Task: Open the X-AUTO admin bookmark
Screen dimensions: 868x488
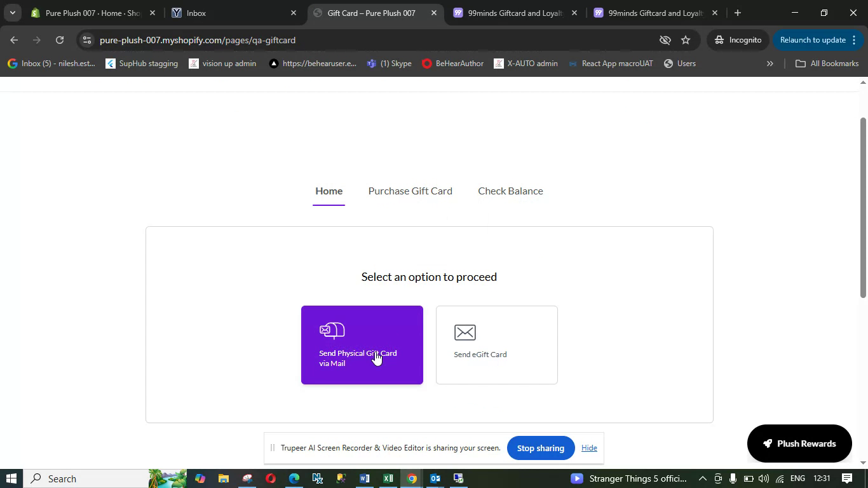Action: click(x=526, y=64)
